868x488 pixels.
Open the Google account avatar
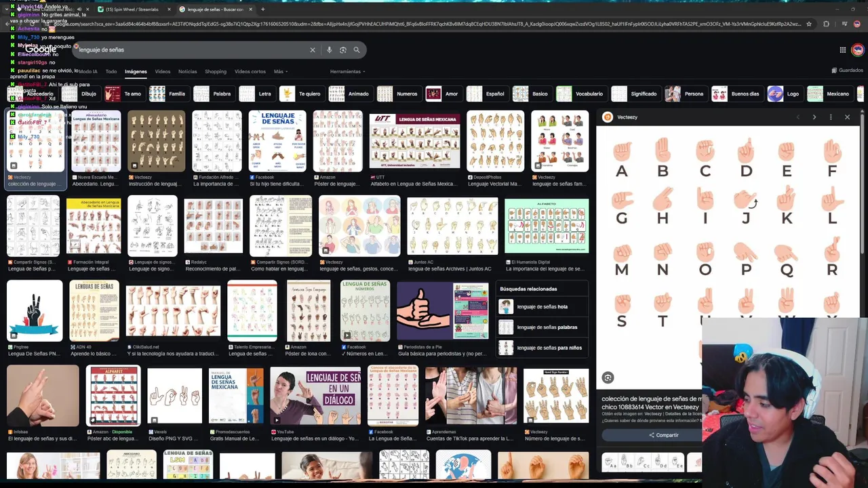click(x=858, y=49)
